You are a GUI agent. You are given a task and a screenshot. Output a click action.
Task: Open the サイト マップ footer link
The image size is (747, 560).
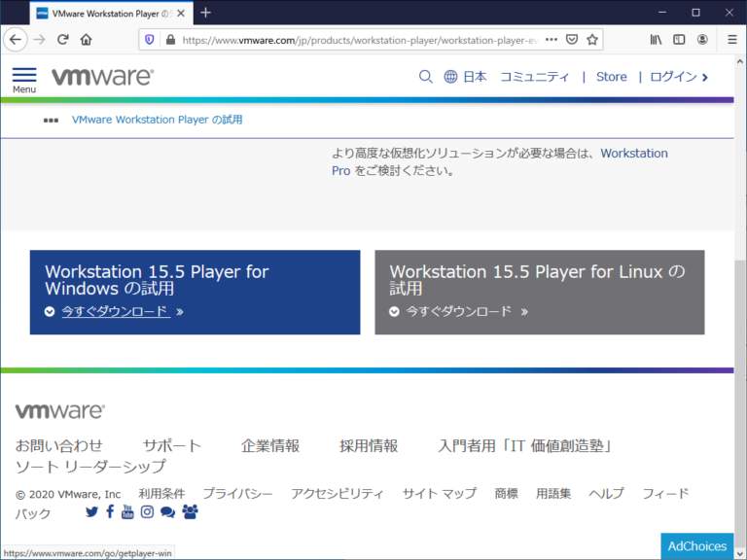click(440, 494)
